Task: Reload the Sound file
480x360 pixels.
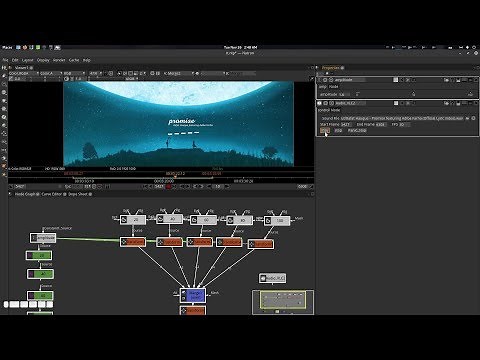Action: pos(473,118)
